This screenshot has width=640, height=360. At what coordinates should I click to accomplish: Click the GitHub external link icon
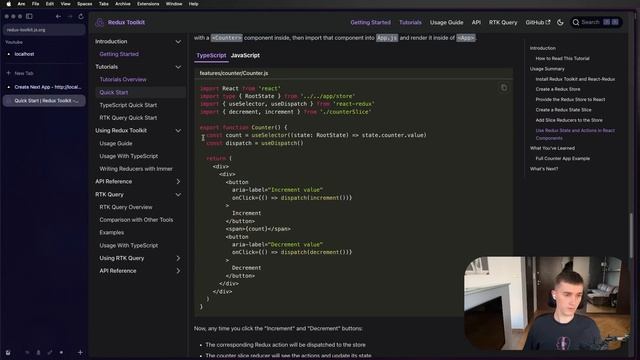point(548,22)
